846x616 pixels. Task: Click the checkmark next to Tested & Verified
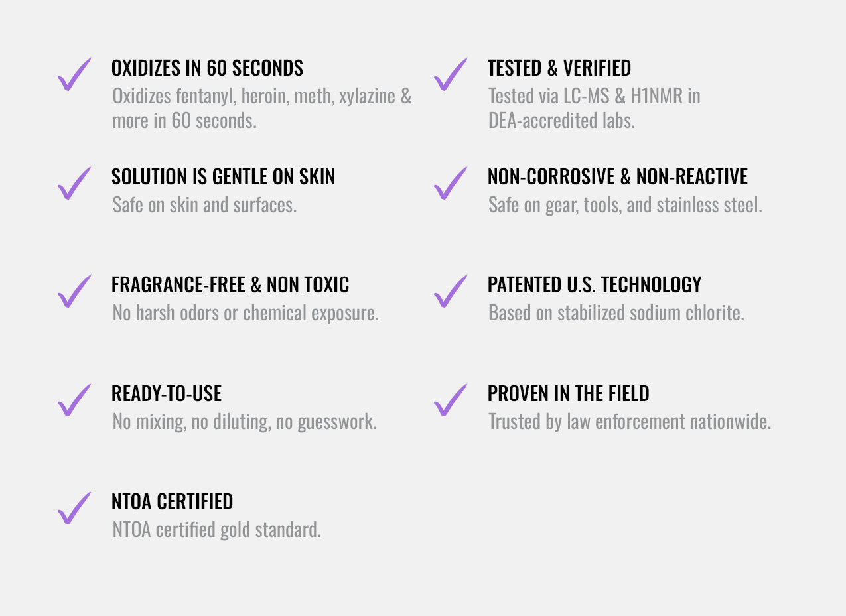pos(450,75)
